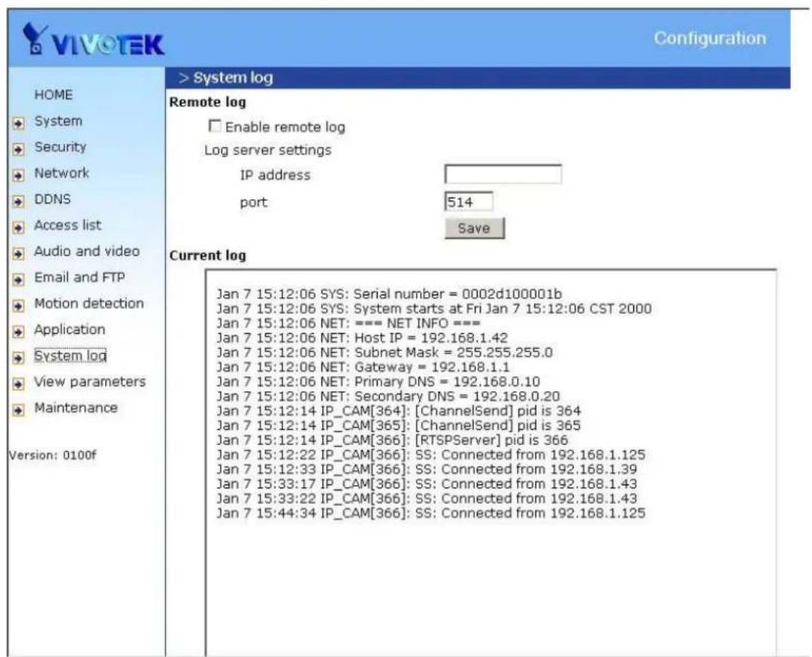This screenshot has height=657, width=812.
Task: Click the arrow icon beside System
Action: tap(18, 123)
